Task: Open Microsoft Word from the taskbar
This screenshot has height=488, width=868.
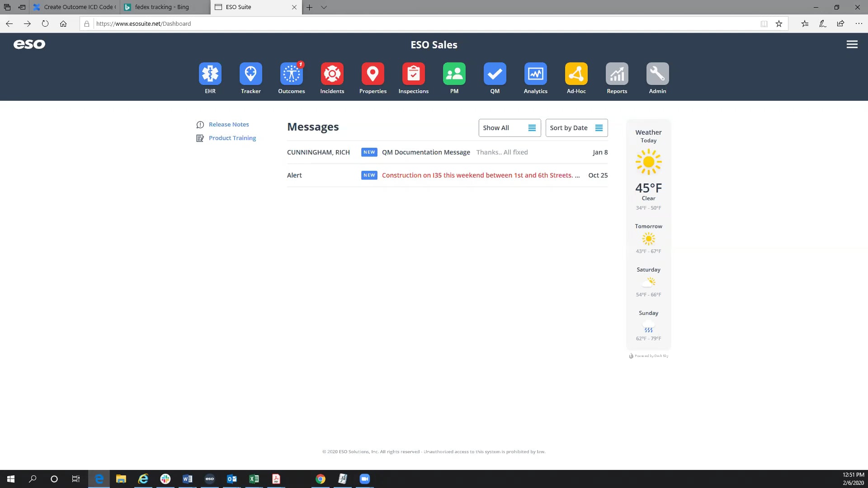Action: tap(188, 479)
